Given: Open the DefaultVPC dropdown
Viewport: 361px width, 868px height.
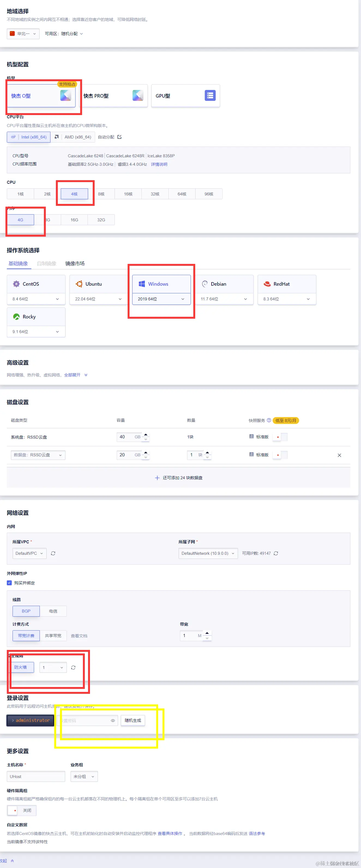Looking at the screenshot, I should [x=29, y=554].
